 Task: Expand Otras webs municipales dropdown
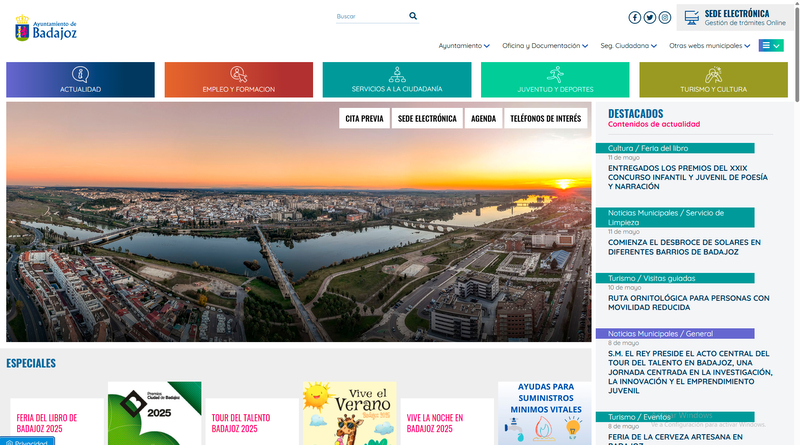(709, 45)
